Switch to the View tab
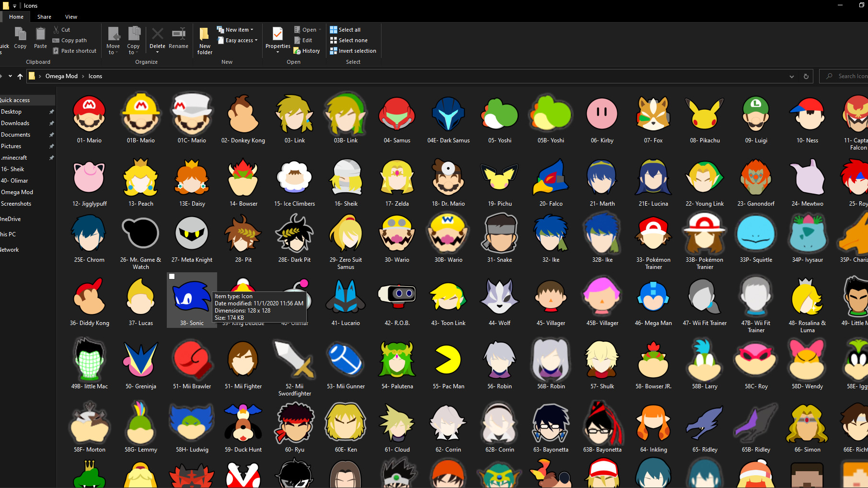This screenshot has width=868, height=488. point(71,17)
